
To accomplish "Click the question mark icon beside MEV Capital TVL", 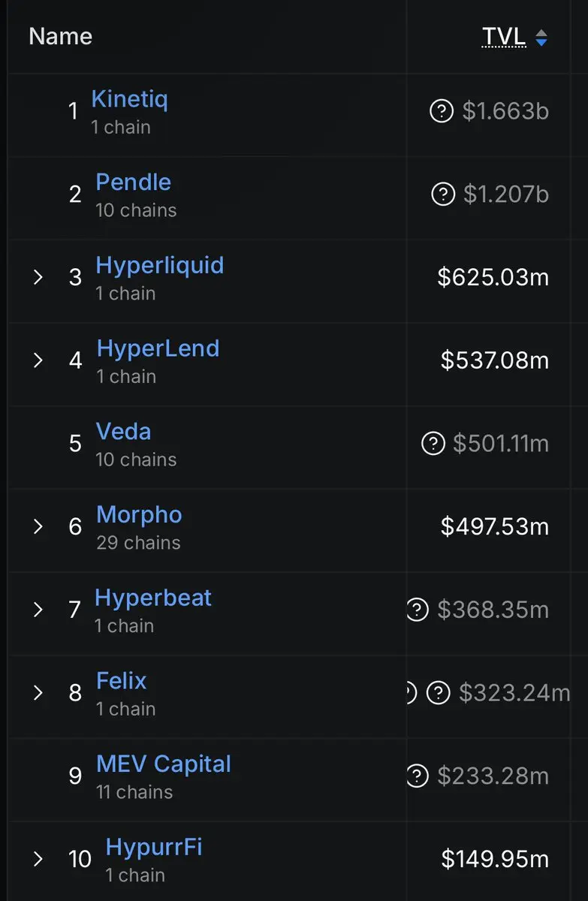I will [418, 776].
